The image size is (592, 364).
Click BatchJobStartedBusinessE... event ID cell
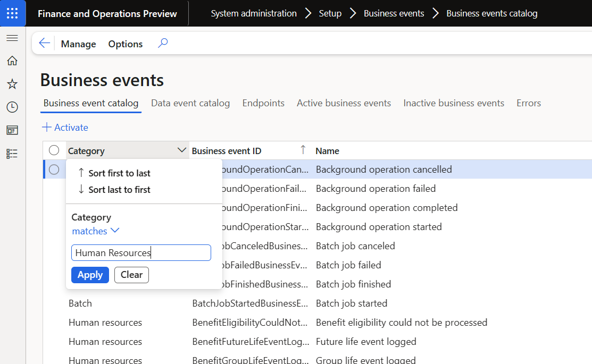coord(250,303)
